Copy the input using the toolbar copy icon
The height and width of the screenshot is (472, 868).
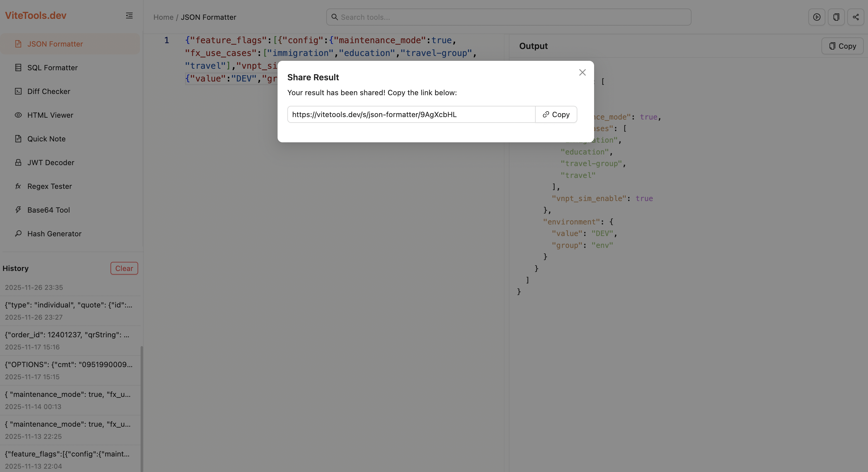click(x=836, y=17)
